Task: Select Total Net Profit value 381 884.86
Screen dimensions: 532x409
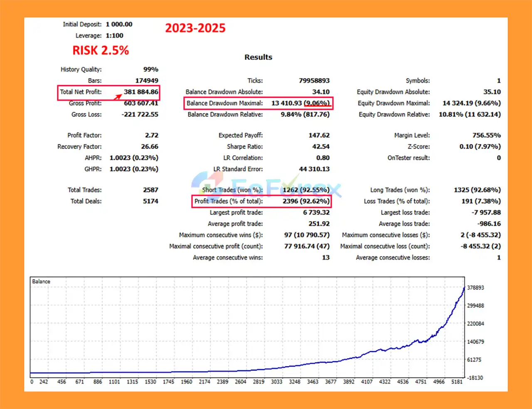Action: pyautogui.click(x=141, y=91)
